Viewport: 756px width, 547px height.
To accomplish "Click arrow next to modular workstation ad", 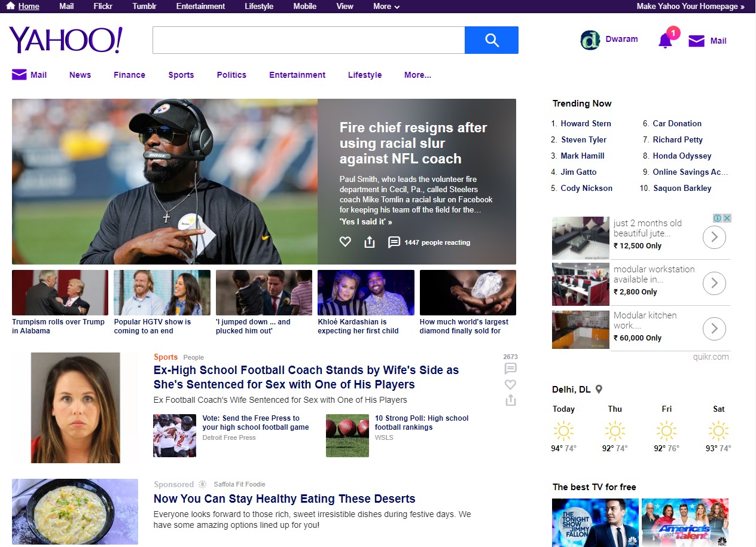I will point(714,283).
